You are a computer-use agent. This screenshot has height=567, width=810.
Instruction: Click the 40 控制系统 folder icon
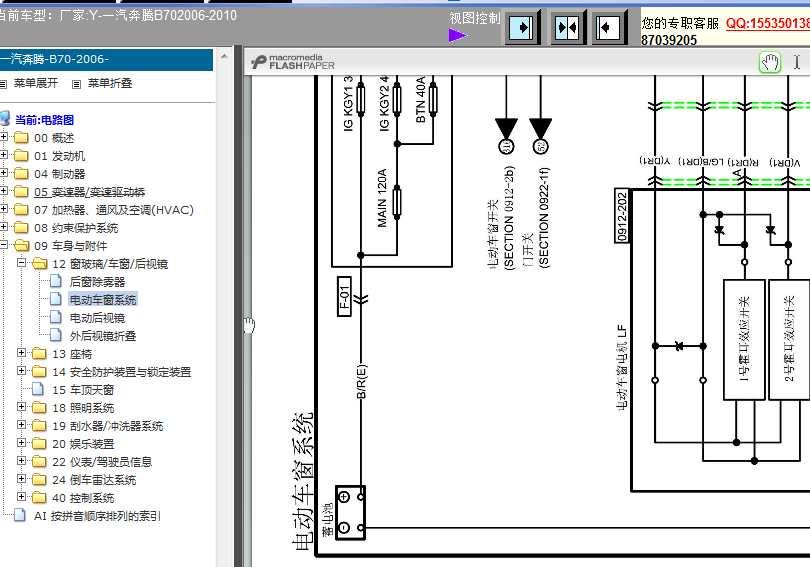(x=39, y=498)
